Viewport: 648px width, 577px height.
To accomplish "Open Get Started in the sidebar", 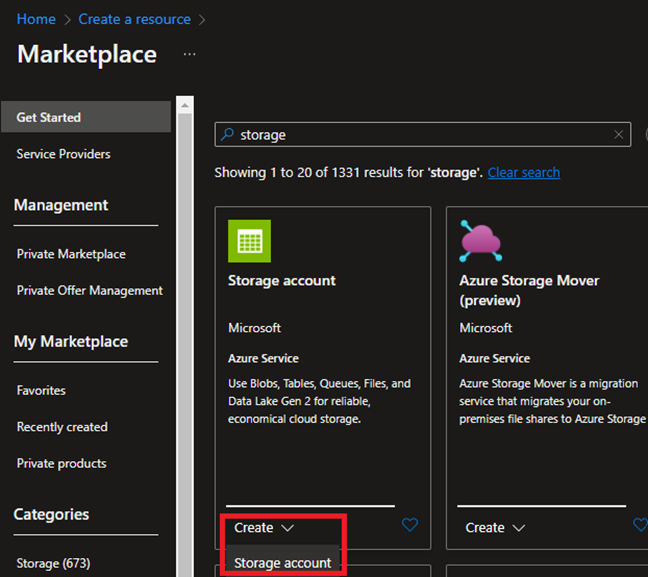I will (x=49, y=117).
